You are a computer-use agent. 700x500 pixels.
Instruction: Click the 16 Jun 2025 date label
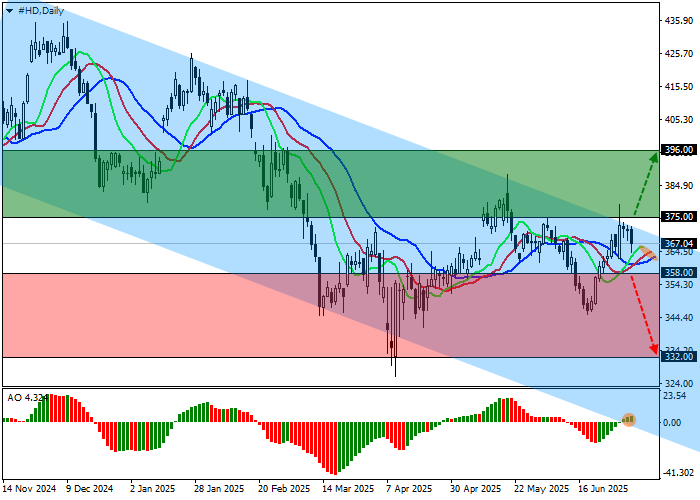(602, 490)
